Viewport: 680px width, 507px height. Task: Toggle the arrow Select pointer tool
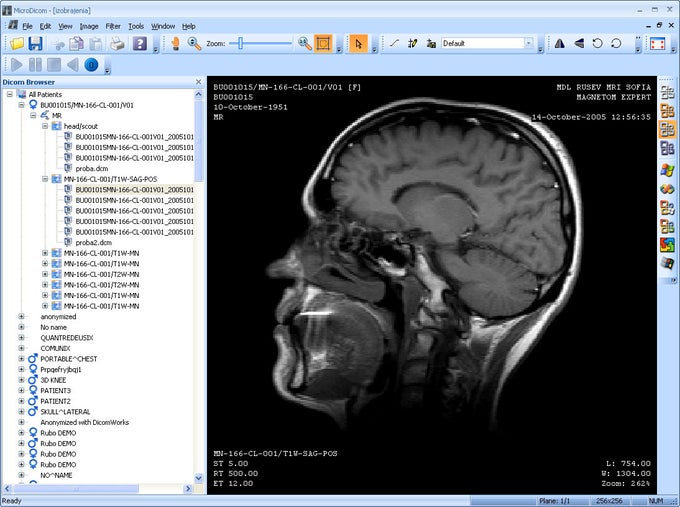(358, 44)
